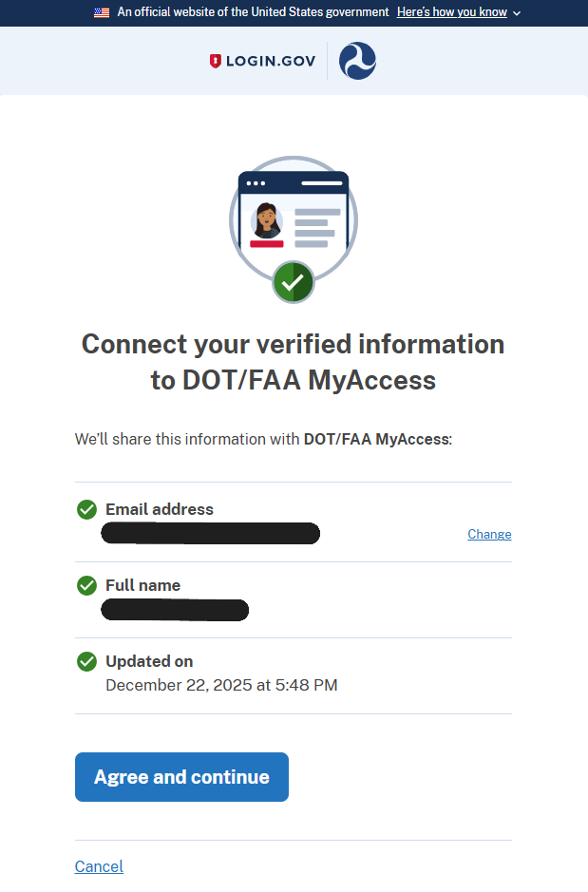Select the DOT department seal logo
Image resolution: width=588 pixels, height=892 pixels.
[356, 60]
